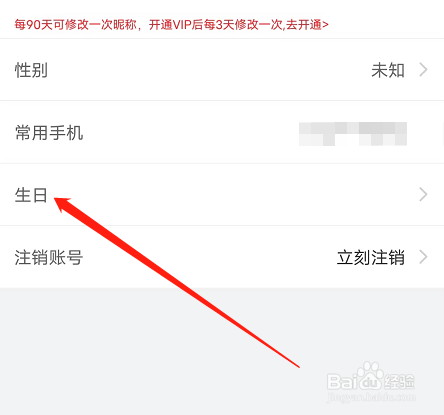Click the 未知 gender value
This screenshot has height=415, width=444.
point(388,70)
